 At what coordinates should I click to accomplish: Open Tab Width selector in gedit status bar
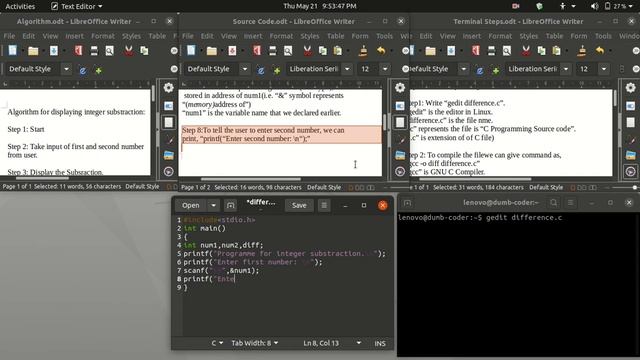coord(255,343)
